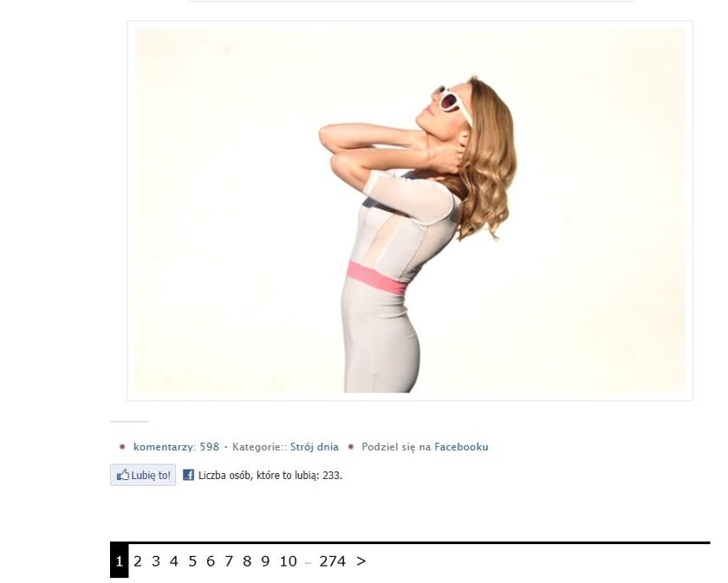
Task: Click the thumbs-up Lubię to! button
Action: tap(143, 475)
